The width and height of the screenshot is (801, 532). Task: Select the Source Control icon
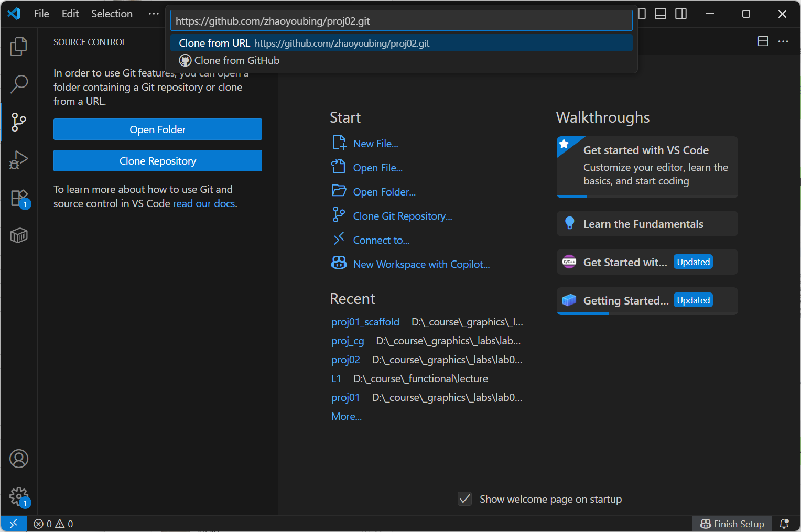coord(19,122)
